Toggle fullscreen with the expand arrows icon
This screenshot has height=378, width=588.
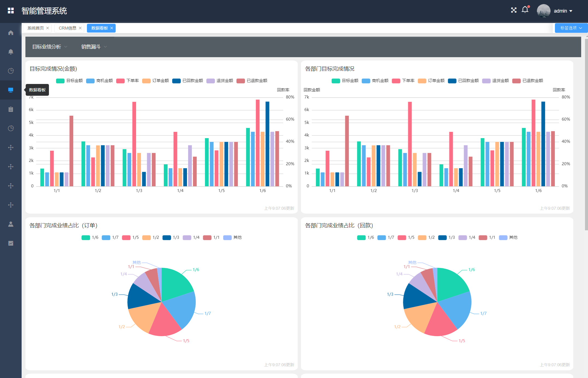[x=514, y=10]
